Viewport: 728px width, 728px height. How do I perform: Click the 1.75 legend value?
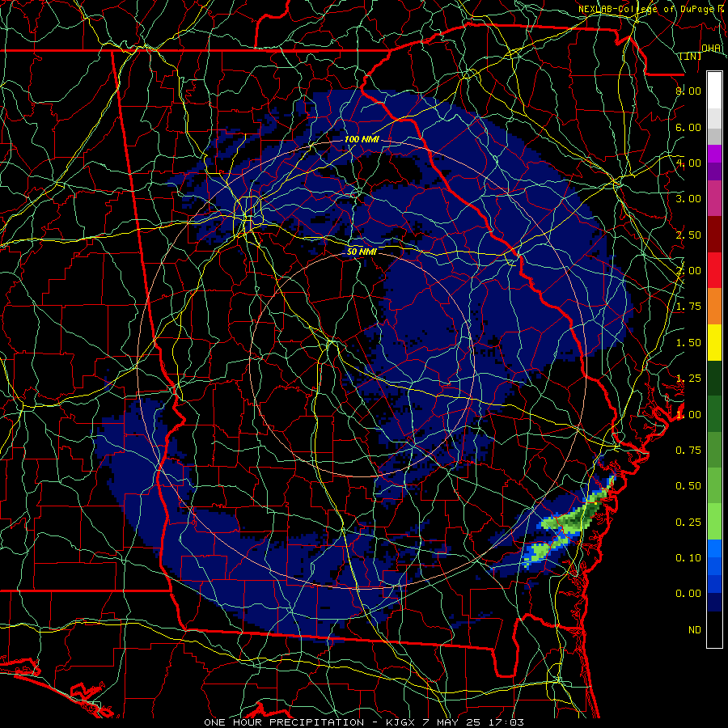688,307
